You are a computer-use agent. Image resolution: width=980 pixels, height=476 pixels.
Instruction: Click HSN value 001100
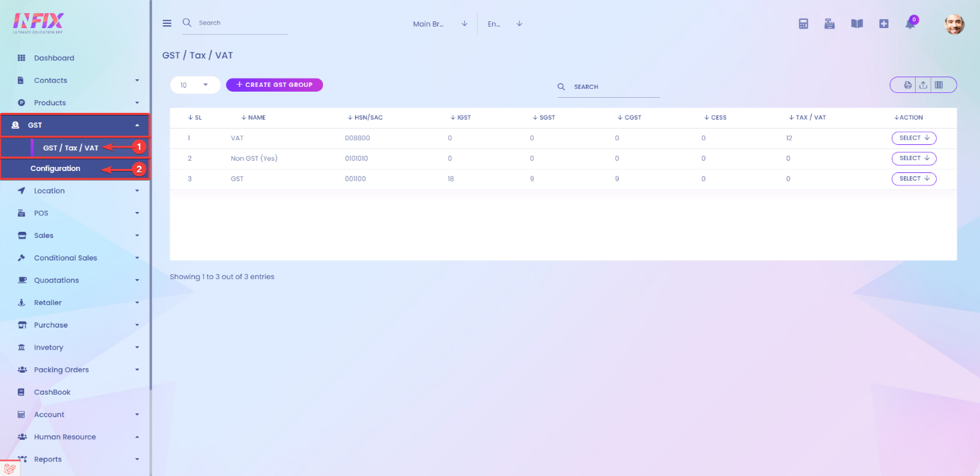(356, 179)
